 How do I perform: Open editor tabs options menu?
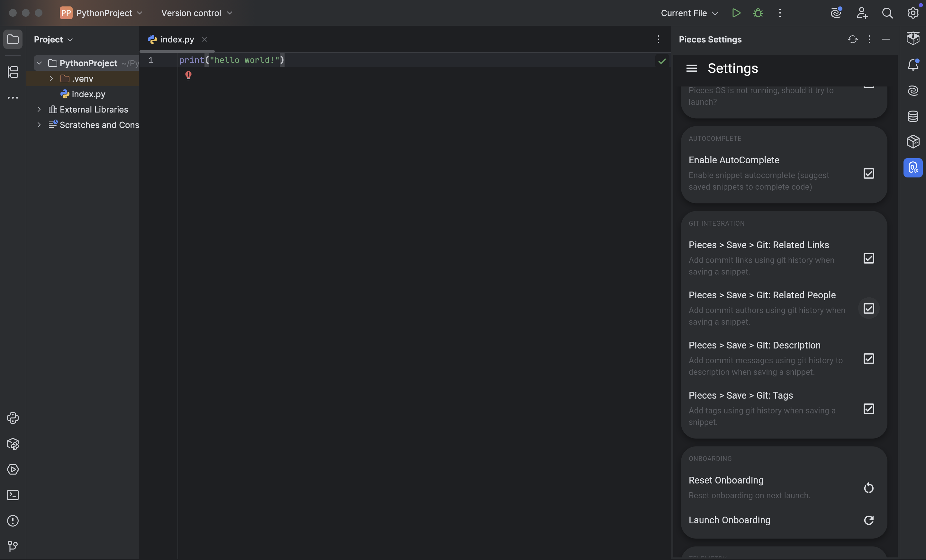click(x=658, y=40)
